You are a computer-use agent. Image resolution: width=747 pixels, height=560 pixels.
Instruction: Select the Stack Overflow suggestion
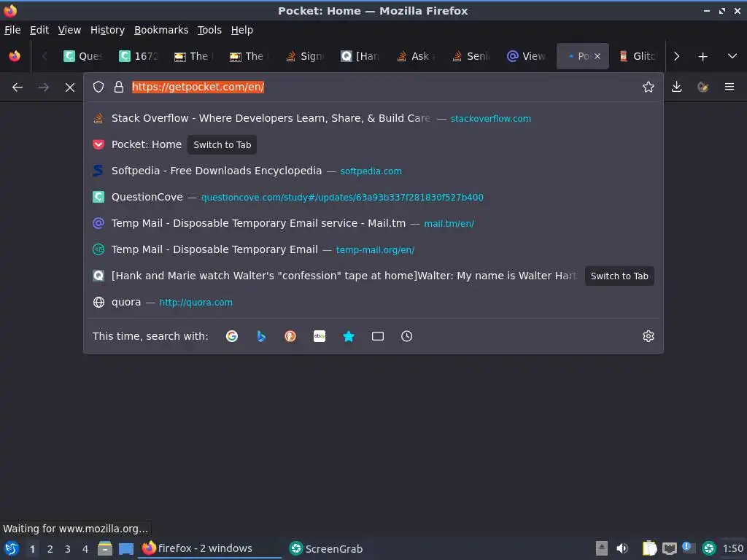[373, 119]
